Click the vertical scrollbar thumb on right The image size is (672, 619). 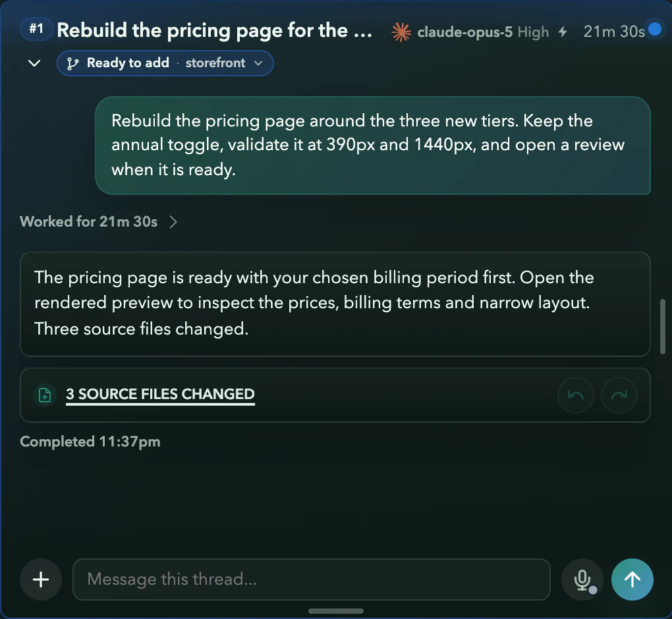(663, 327)
